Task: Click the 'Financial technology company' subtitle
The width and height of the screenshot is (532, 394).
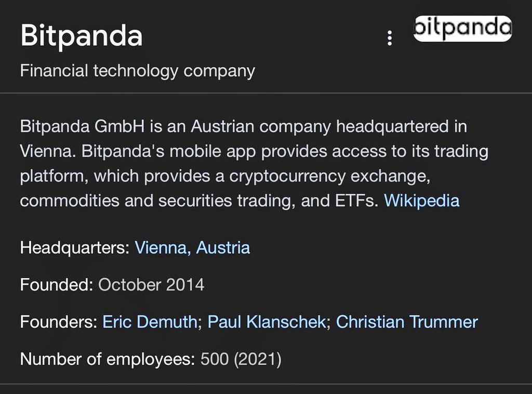Action: tap(137, 71)
